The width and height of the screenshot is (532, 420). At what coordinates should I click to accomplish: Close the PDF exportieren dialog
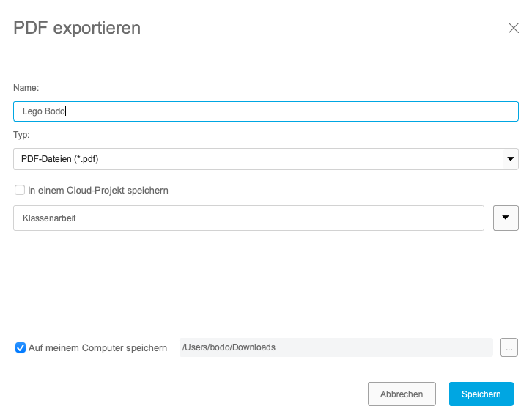click(514, 29)
